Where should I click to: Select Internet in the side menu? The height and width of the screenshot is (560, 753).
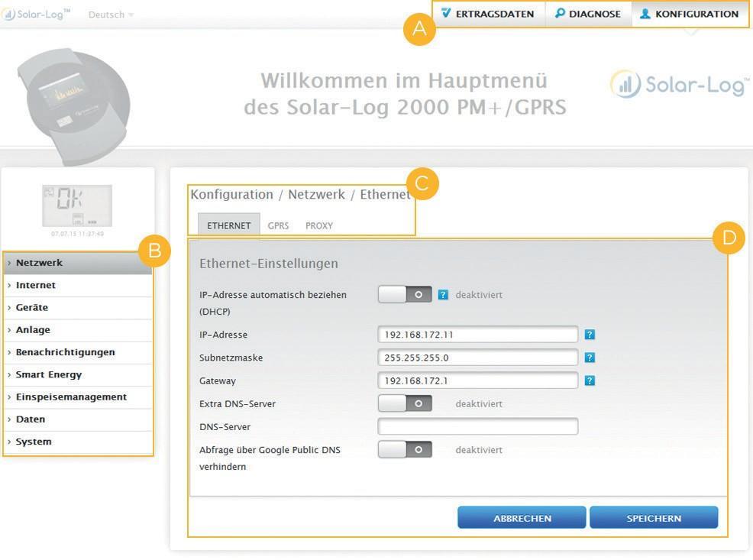[x=78, y=285]
